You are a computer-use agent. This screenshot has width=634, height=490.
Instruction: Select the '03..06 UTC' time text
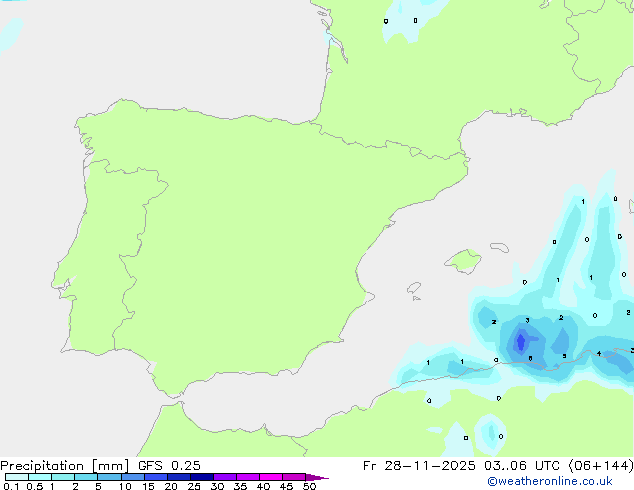(522, 466)
